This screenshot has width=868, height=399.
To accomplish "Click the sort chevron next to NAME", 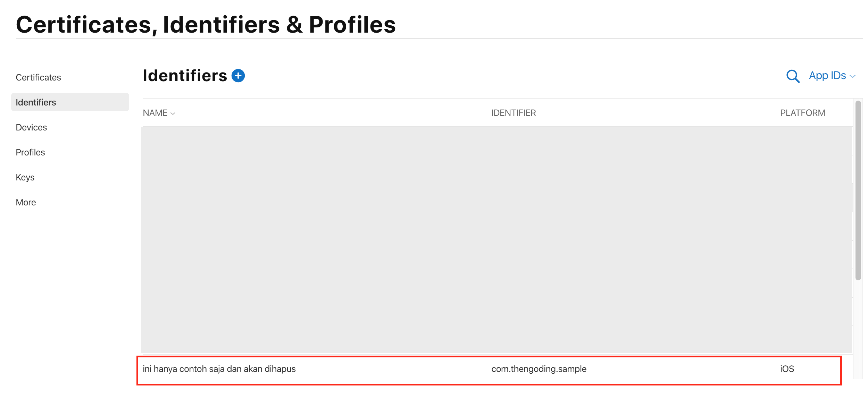I will 173,113.
